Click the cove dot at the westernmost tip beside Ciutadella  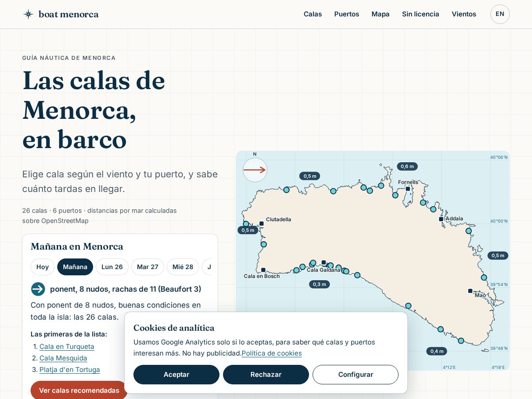coord(246,224)
